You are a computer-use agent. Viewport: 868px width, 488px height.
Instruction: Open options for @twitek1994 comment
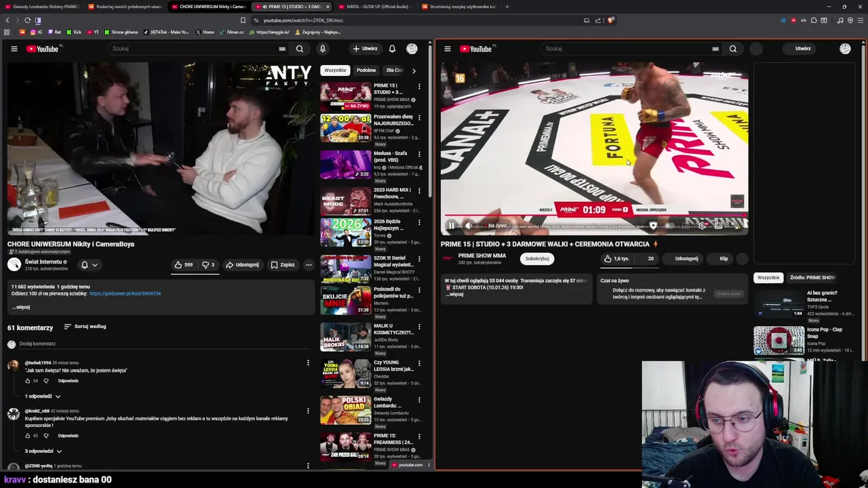click(x=308, y=363)
